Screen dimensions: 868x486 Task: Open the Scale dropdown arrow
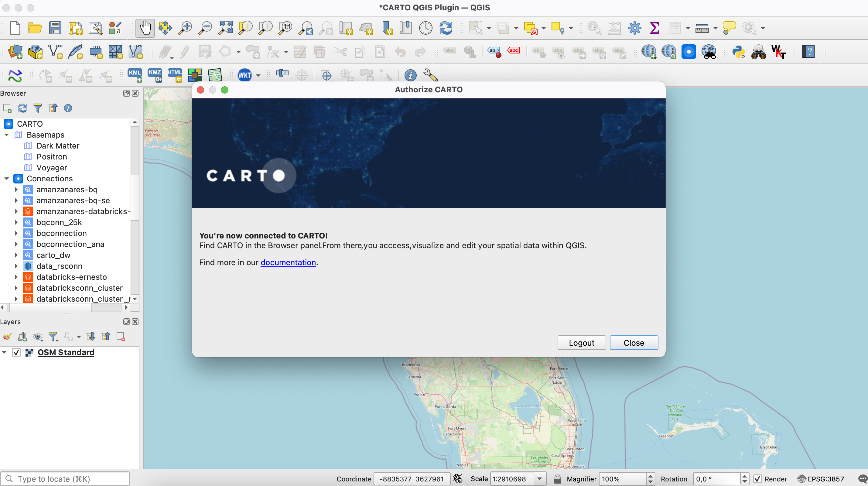click(x=540, y=479)
